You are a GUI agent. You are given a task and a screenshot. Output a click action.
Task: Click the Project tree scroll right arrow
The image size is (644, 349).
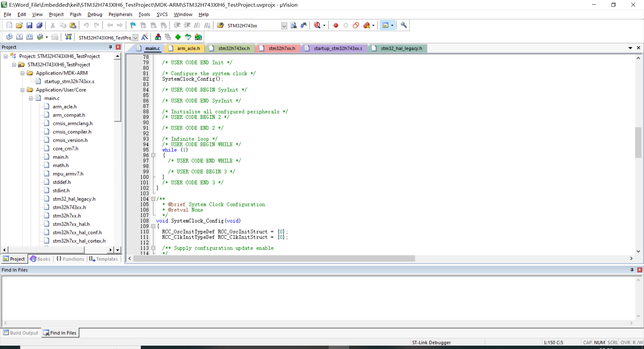click(111, 250)
